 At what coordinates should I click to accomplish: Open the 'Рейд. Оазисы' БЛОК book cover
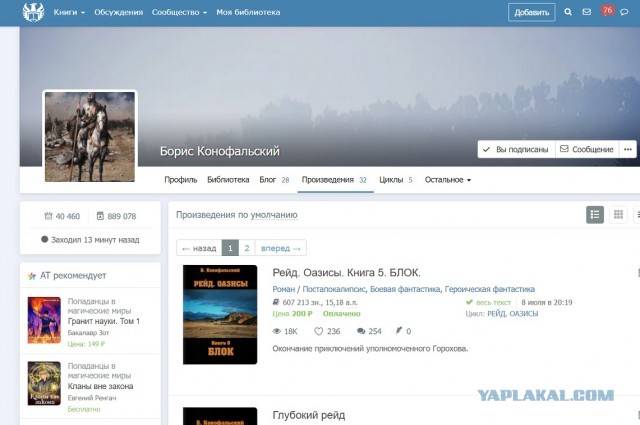[x=220, y=314]
